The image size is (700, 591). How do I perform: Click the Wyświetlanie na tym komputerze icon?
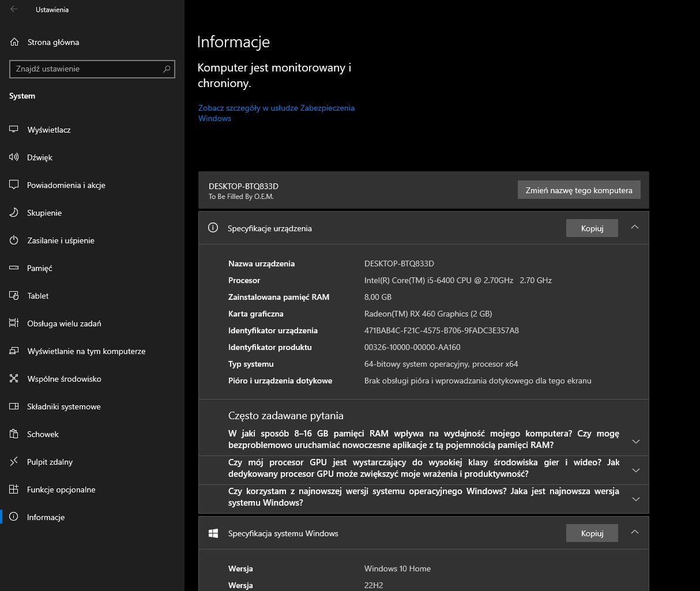point(14,351)
